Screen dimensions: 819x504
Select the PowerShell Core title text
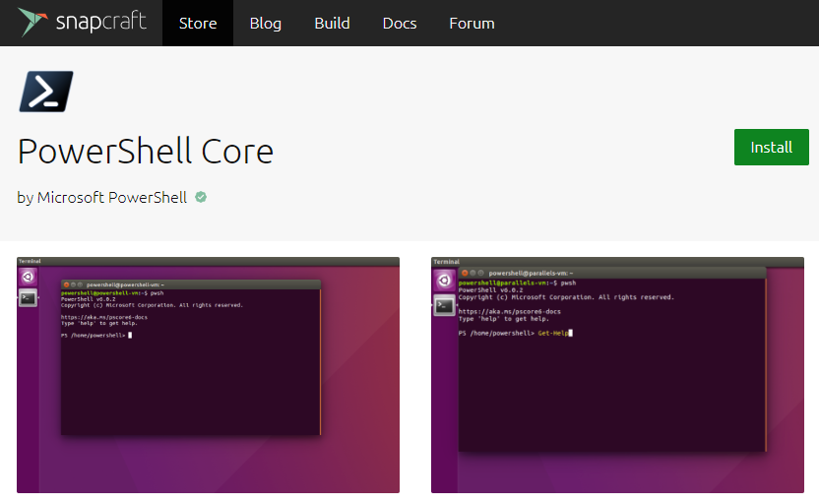(146, 152)
